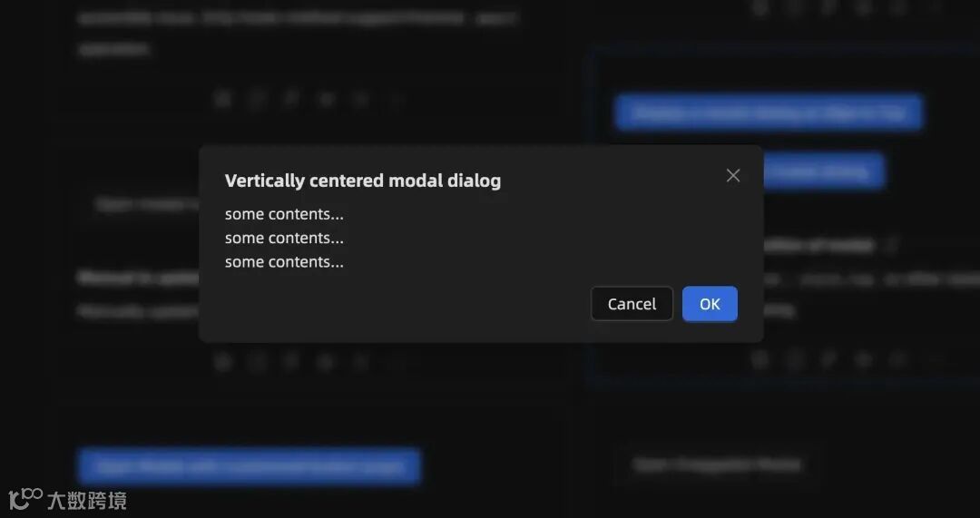The image size is (980, 518).
Task: Click the 大数跨境 watermark logo
Action: point(67,500)
